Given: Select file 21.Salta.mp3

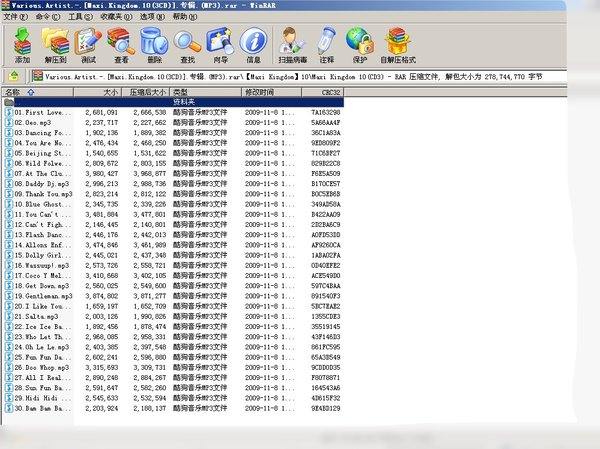Looking at the screenshot, I should point(173,317).
